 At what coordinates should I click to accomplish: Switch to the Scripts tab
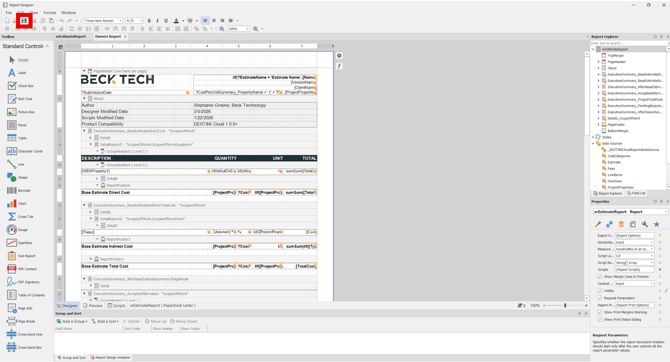click(116, 306)
